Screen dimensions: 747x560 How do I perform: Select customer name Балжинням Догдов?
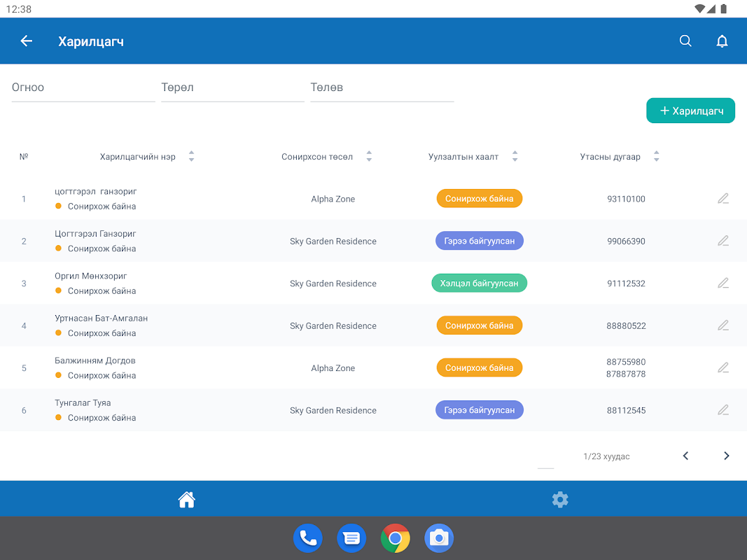pos(95,360)
